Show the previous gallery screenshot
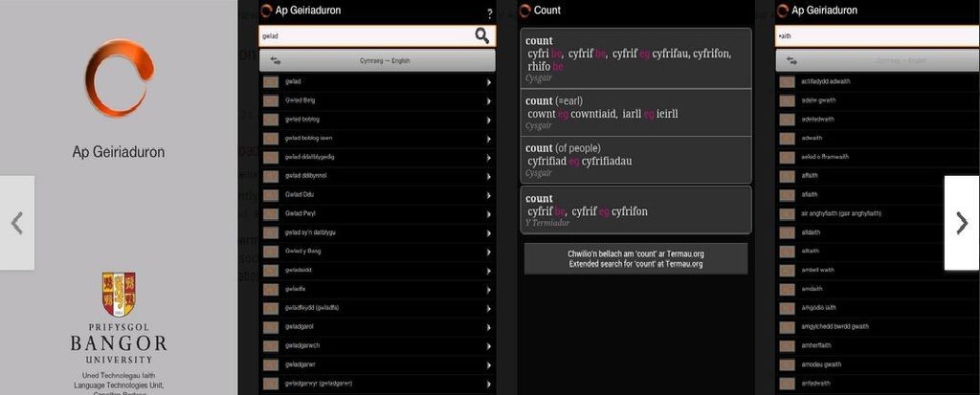The width and height of the screenshot is (980, 395). coord(17,223)
